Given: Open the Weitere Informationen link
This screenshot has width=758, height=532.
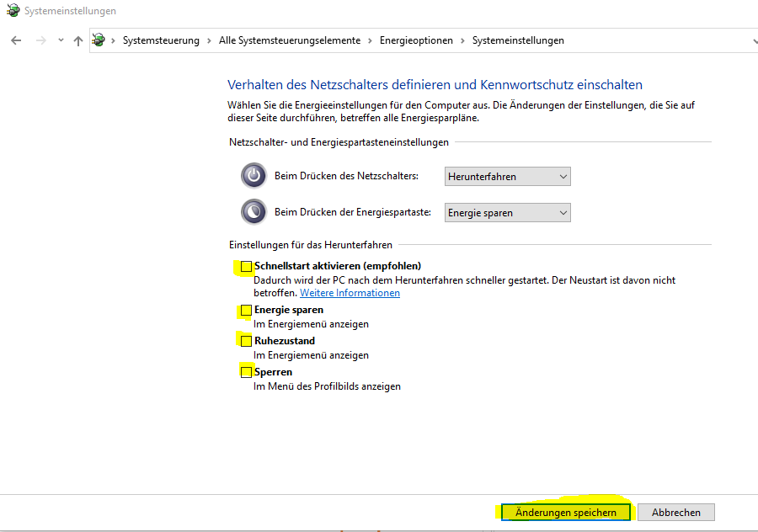Looking at the screenshot, I should click(350, 293).
